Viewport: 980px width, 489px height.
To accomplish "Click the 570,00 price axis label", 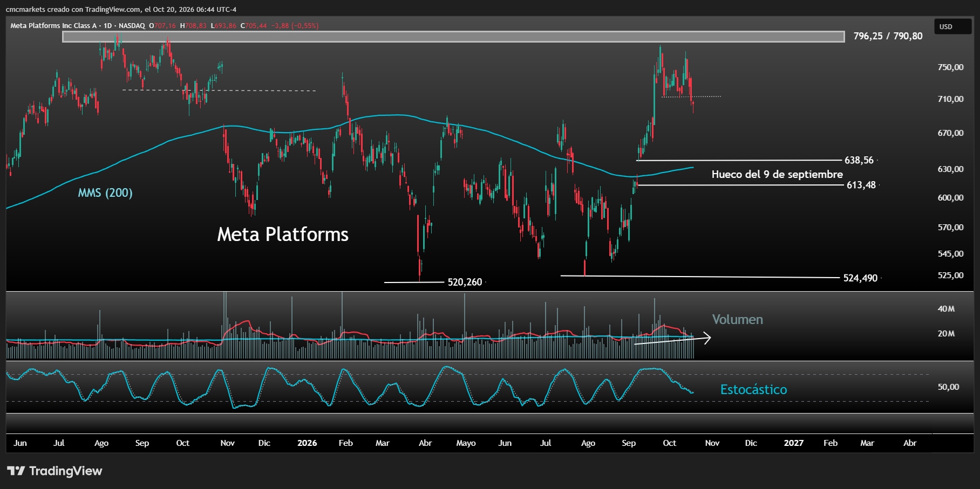I will [950, 228].
